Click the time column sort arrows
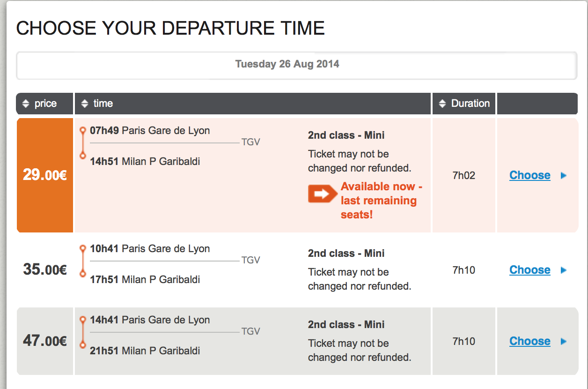 point(84,104)
